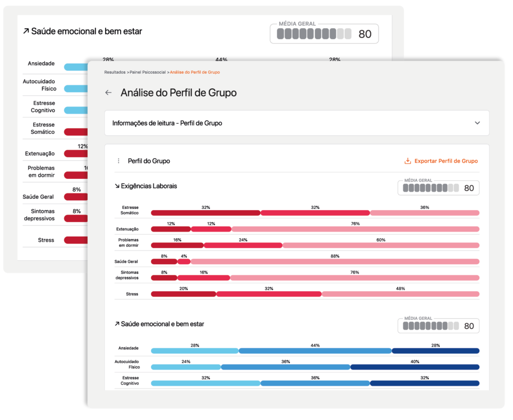513x420 pixels.
Task: Expand the Informações de leitura chevron
Action: pyautogui.click(x=477, y=123)
